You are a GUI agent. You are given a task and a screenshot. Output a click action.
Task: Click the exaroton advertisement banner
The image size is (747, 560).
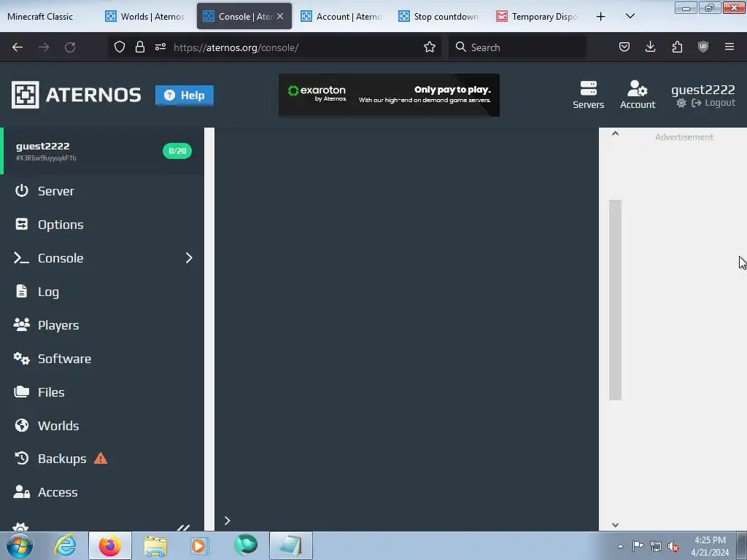389,95
